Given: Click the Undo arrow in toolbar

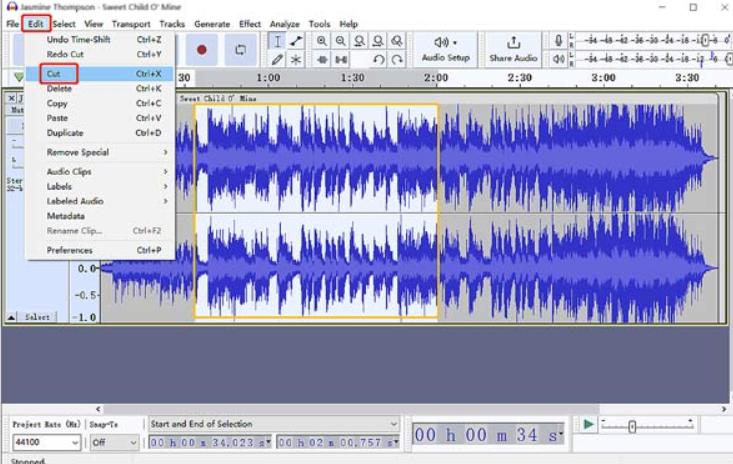Looking at the screenshot, I should 378,59.
